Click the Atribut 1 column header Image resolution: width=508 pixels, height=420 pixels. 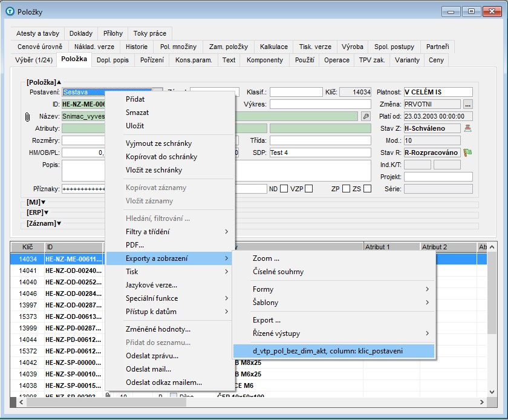[392, 247]
